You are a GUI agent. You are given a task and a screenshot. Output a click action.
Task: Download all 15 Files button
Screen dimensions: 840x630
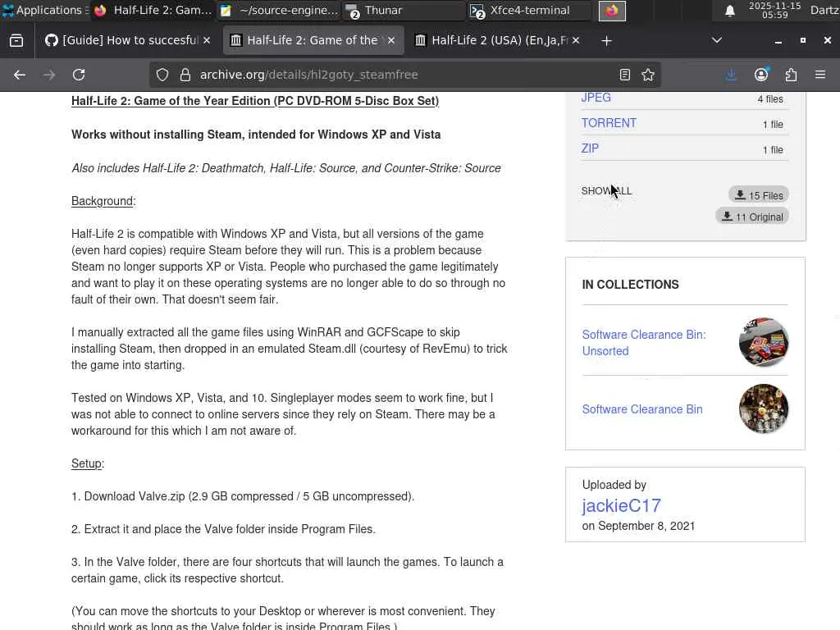[759, 195]
